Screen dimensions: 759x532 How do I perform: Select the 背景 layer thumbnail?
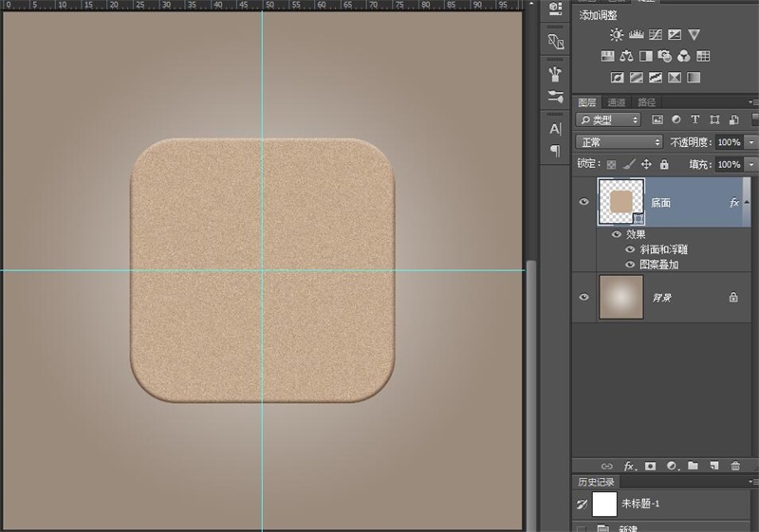pos(621,297)
